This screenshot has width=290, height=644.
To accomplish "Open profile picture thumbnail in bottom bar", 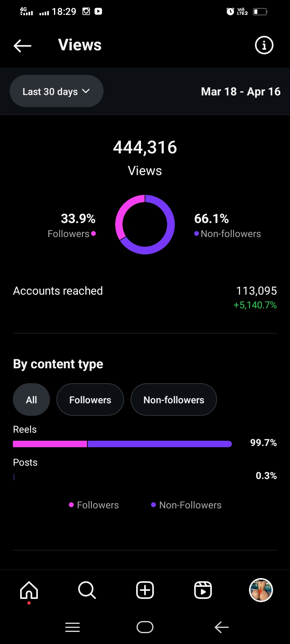I will [x=261, y=590].
